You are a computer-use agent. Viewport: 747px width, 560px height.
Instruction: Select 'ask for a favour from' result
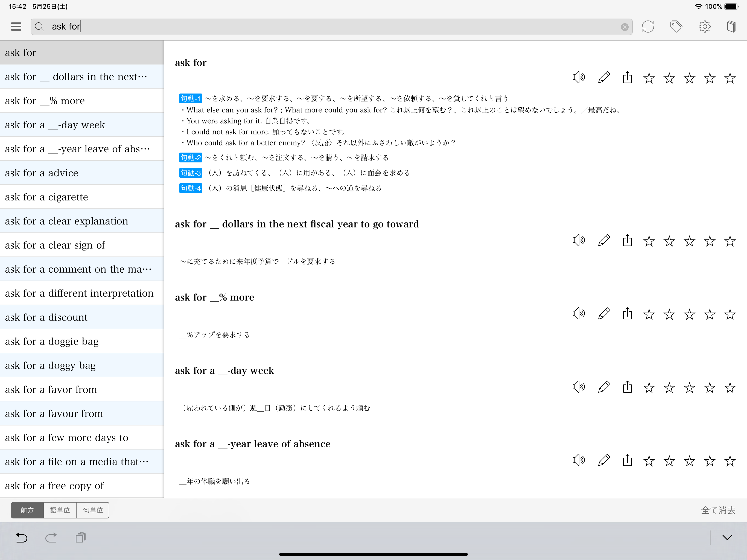[x=82, y=413]
